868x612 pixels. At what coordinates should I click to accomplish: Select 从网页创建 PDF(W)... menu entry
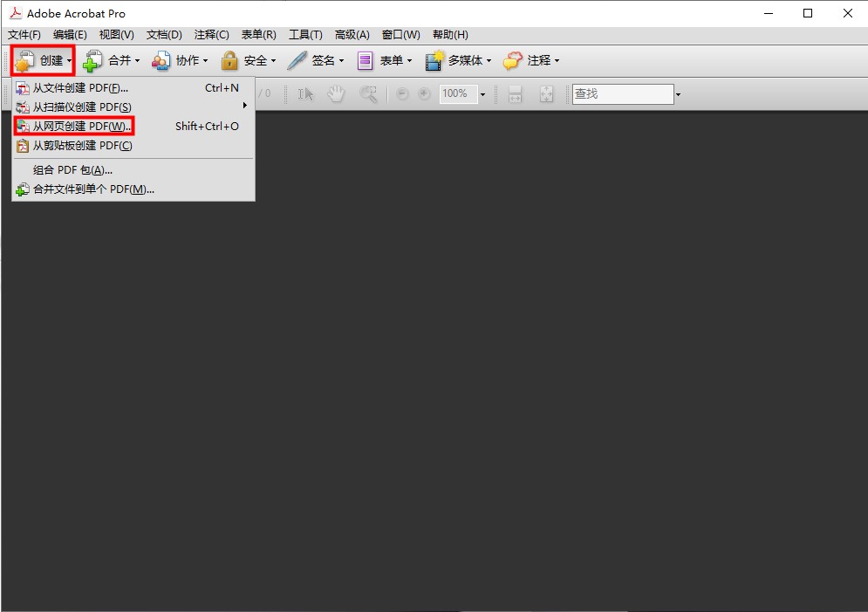[x=133, y=127]
